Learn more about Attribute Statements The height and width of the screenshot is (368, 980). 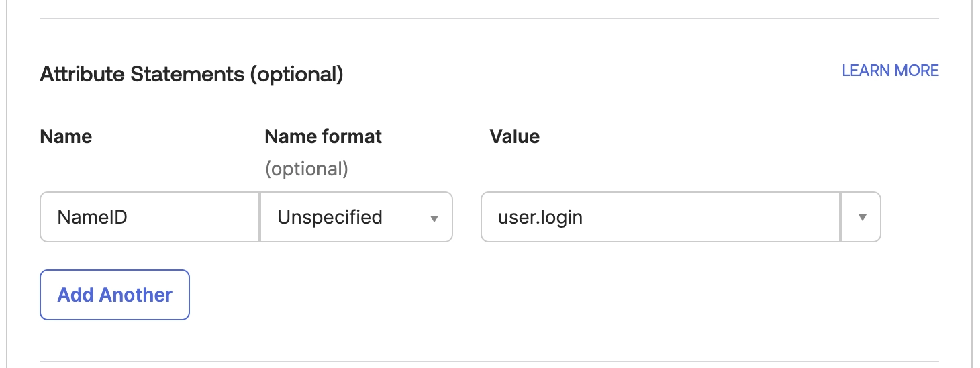point(890,71)
